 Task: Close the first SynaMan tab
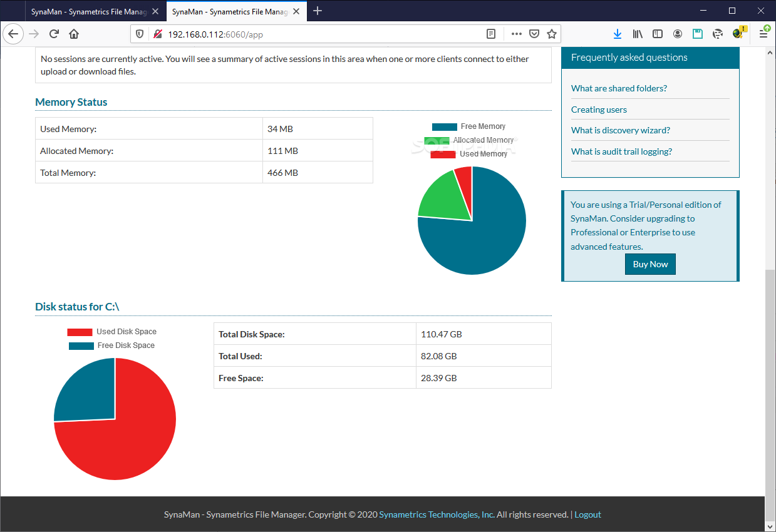point(155,11)
